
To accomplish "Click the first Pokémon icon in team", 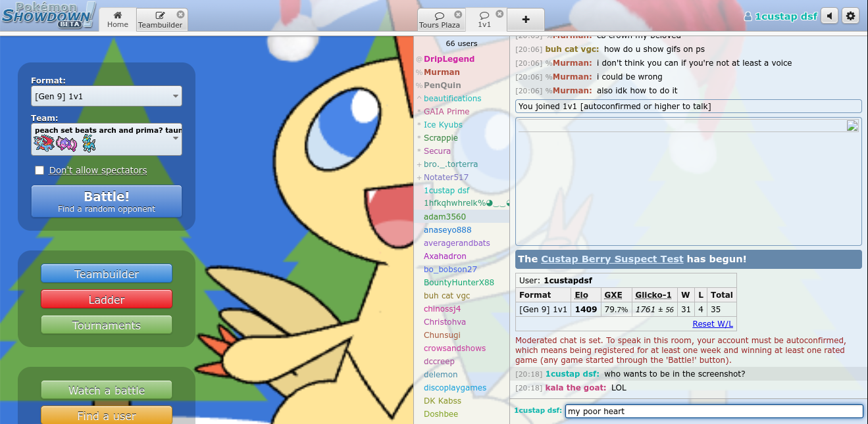I will point(43,143).
